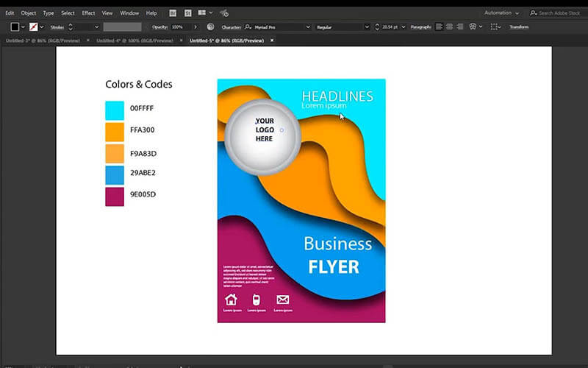Image resolution: width=588 pixels, height=368 pixels.
Task: Open the Paragraph panel link
Action: 421,26
